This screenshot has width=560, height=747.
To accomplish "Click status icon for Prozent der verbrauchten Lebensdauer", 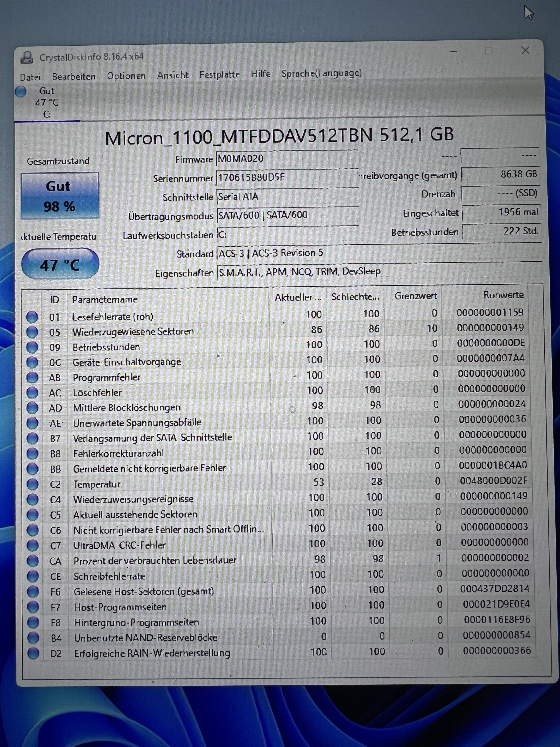I will click(x=33, y=561).
